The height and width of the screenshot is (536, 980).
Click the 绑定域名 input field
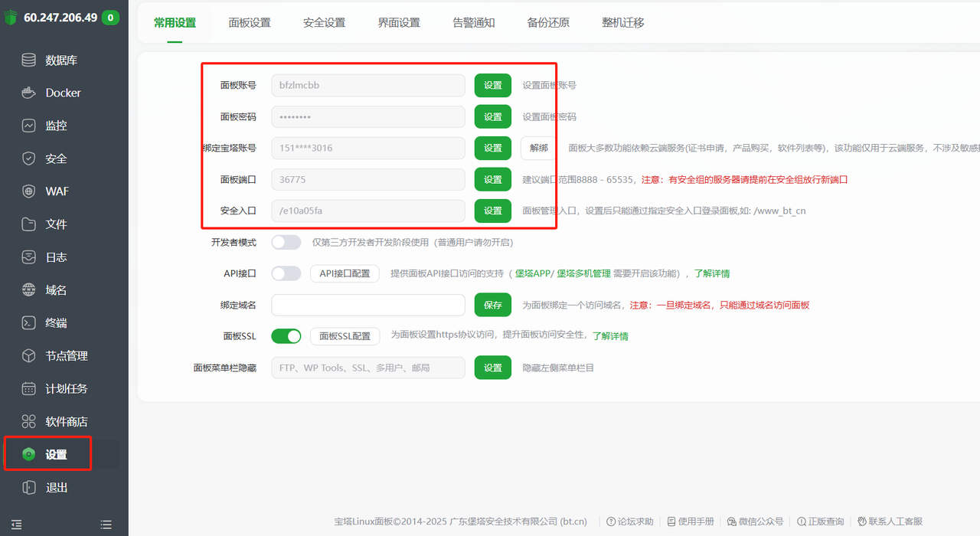click(367, 305)
